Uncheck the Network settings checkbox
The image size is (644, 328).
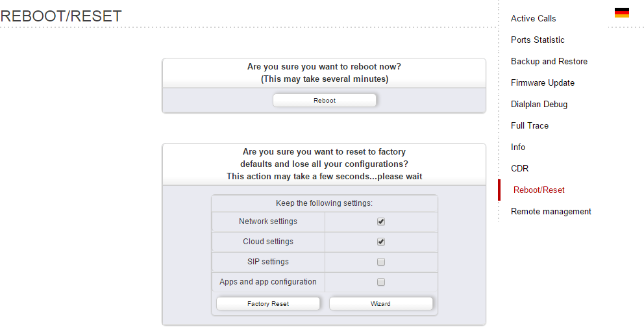[x=381, y=221]
